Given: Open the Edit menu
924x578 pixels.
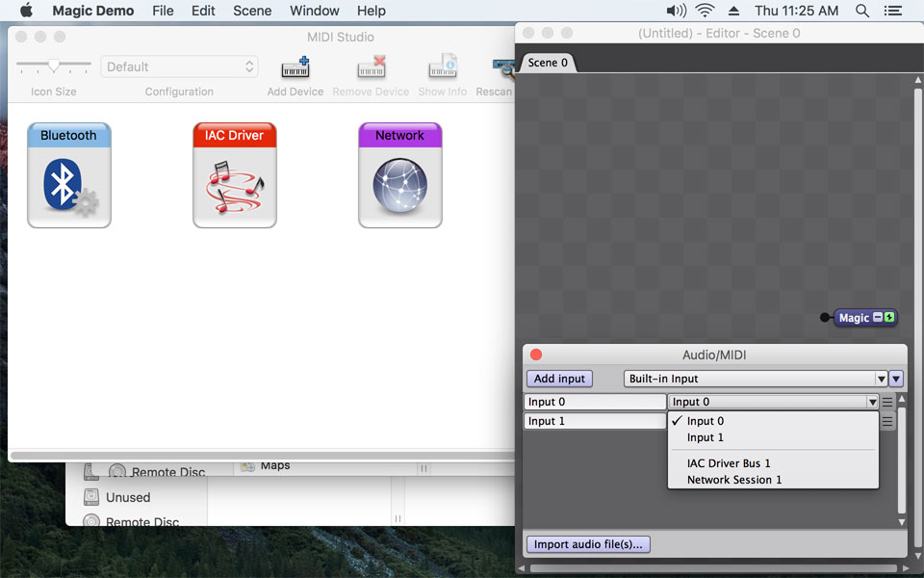Looking at the screenshot, I should (x=203, y=11).
